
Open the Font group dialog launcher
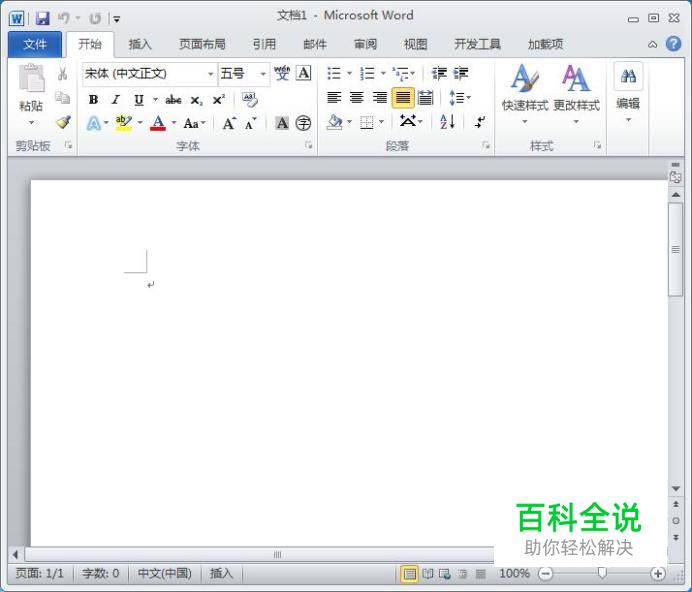(x=308, y=145)
